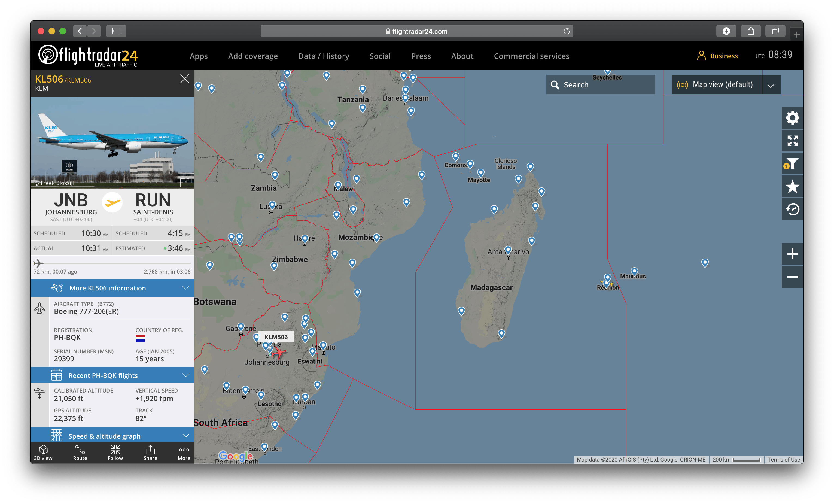Show the flight Route
The width and height of the screenshot is (834, 504).
pos(80,453)
